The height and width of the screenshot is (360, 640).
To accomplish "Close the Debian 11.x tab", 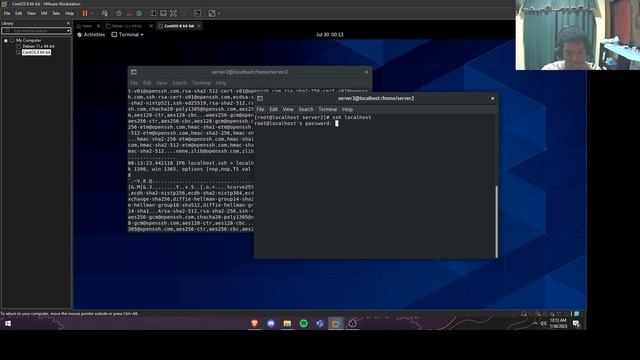I will tap(151, 26).
